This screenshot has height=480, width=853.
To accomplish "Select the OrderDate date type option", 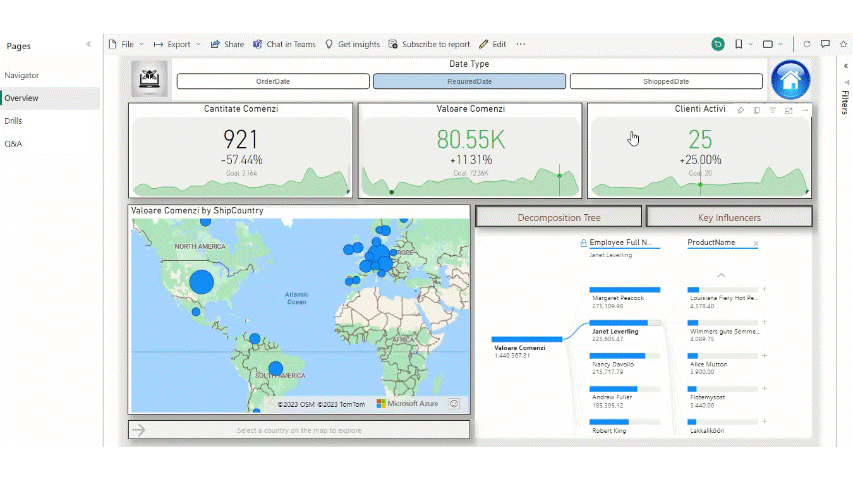I will pos(271,81).
